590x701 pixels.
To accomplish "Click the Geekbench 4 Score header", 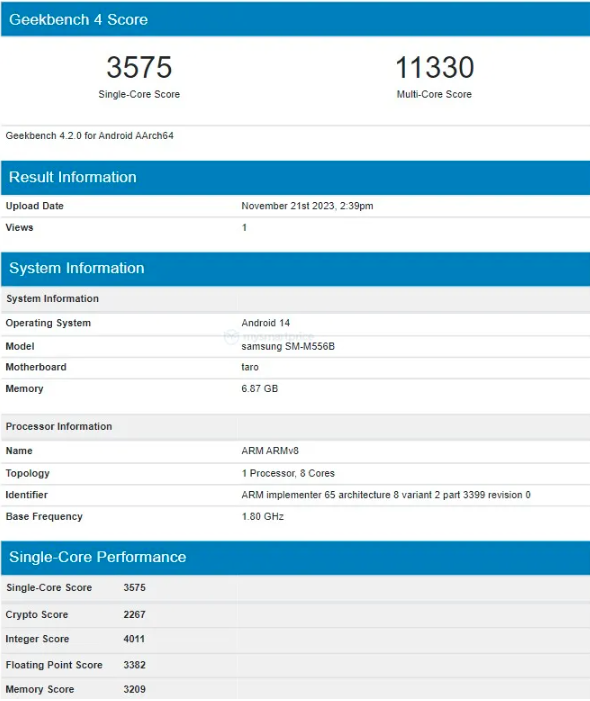I will point(295,19).
